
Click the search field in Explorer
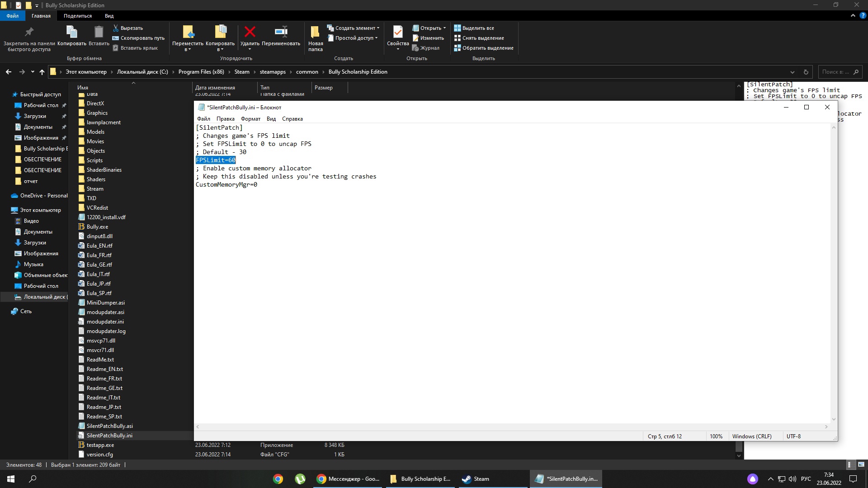coord(840,72)
